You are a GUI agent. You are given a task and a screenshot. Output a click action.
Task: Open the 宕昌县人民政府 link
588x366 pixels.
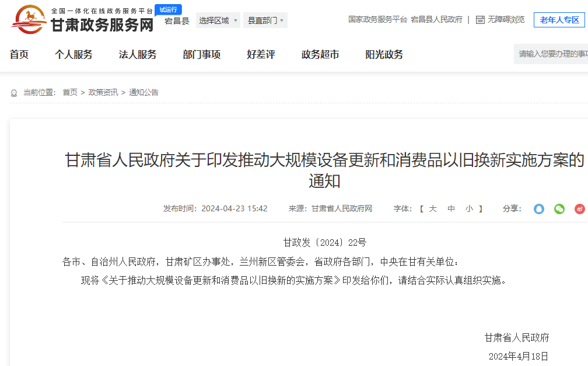coord(436,20)
